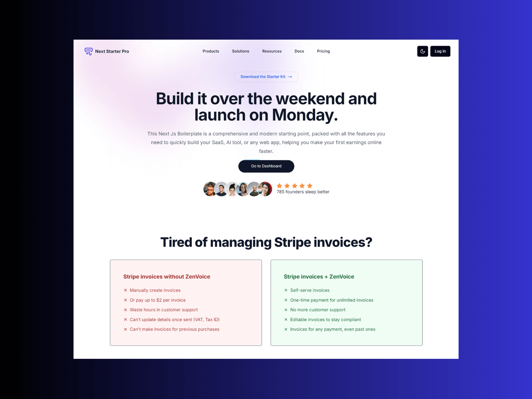This screenshot has height=399, width=532.
Task: Click the '785 founders sleep better' text
Action: [x=303, y=192]
